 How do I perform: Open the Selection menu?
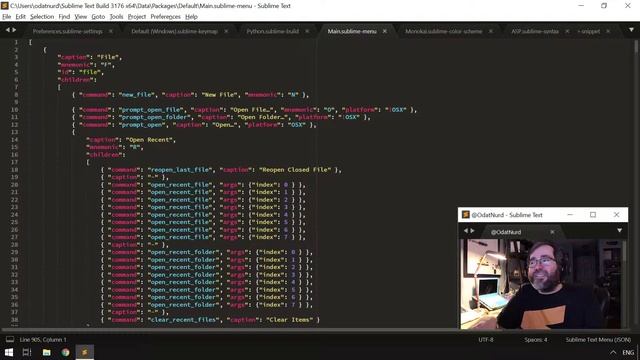click(42, 17)
